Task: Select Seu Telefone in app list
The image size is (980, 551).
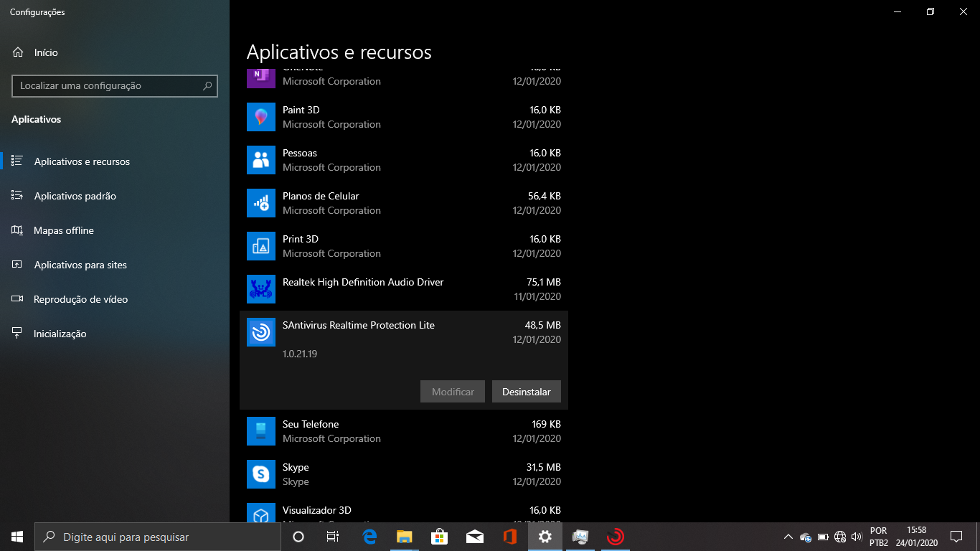Action: pyautogui.click(x=404, y=431)
